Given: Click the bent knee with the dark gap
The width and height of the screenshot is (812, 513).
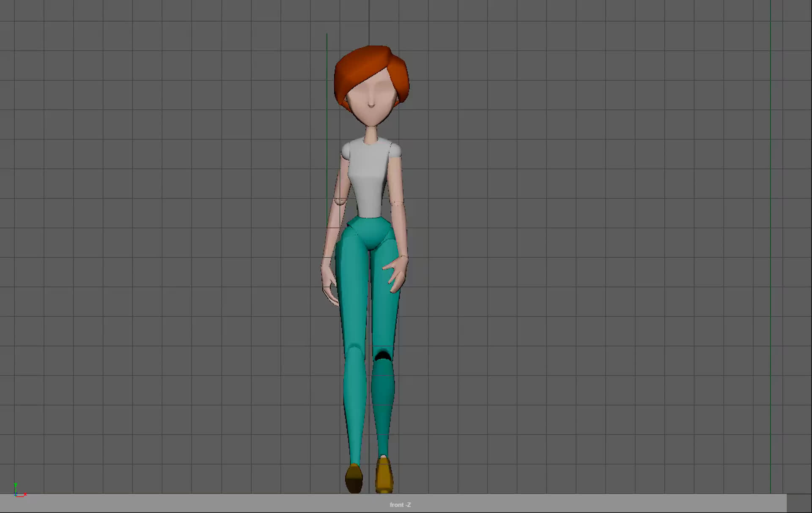Looking at the screenshot, I should point(383,355).
